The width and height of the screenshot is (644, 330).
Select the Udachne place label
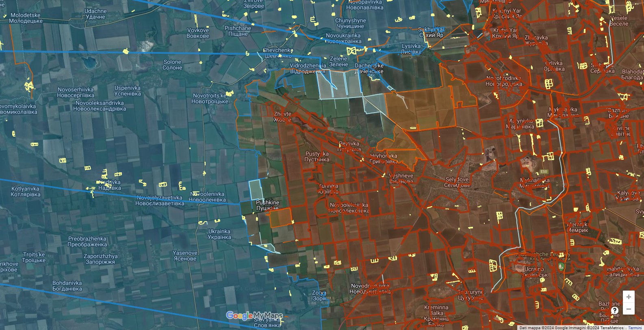(x=95, y=14)
